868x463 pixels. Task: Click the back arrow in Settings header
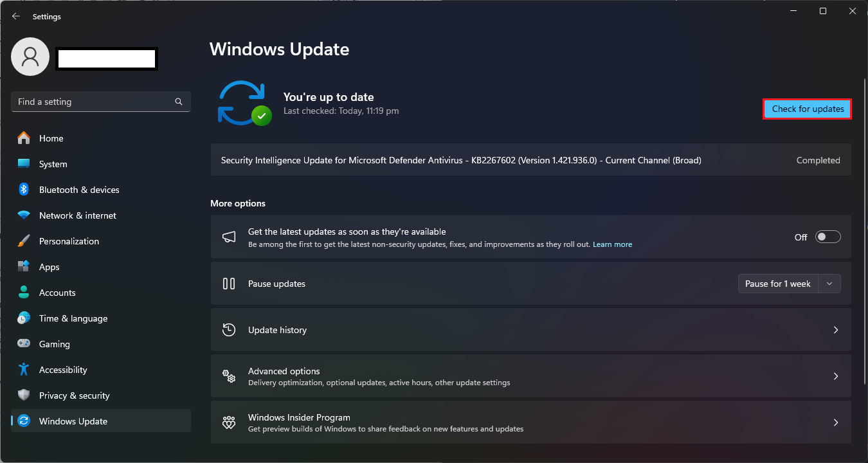(16, 17)
